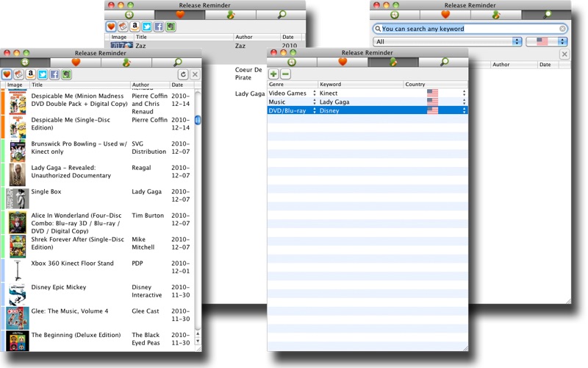
Task: Change genre for the 'Music' keyword row
Action: coord(293,102)
